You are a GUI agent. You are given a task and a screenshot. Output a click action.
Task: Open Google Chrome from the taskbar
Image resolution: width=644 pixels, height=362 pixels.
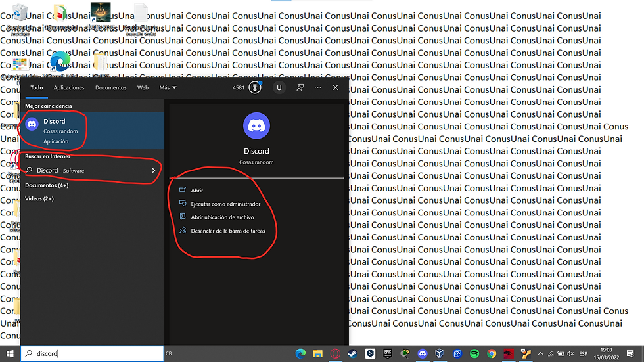coord(492,353)
